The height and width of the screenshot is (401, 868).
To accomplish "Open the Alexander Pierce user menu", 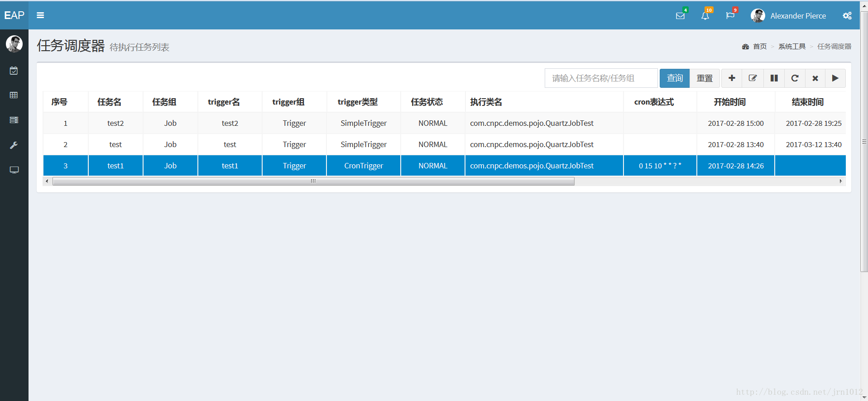I will (788, 16).
